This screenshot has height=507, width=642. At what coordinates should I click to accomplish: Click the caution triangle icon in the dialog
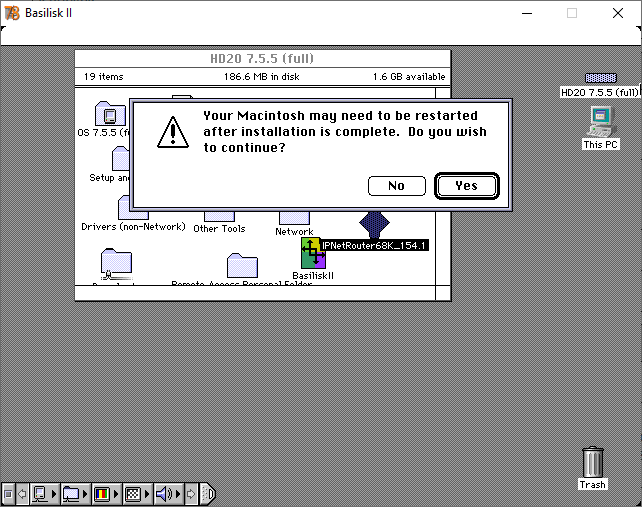click(173, 132)
